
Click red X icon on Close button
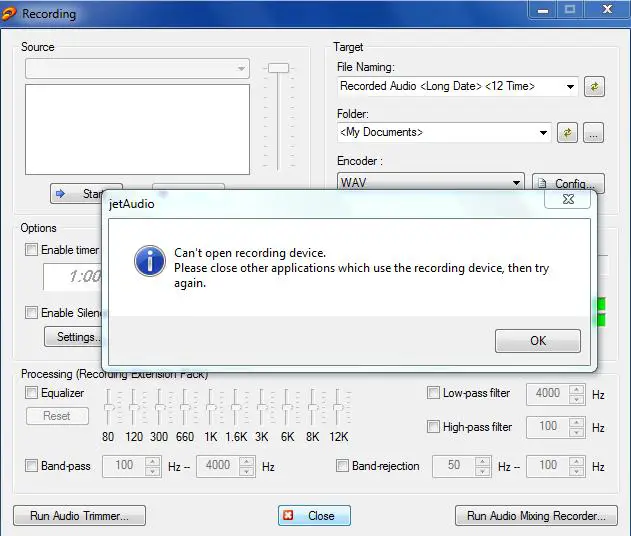(x=288, y=515)
